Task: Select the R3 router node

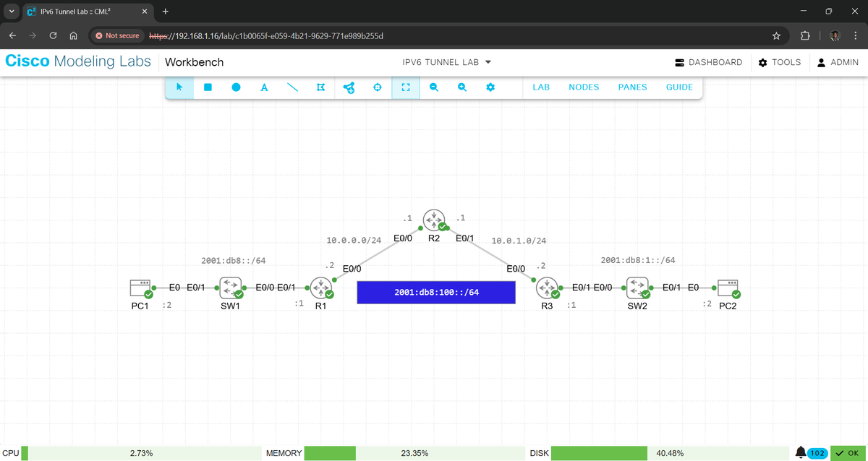Action: pyautogui.click(x=548, y=289)
